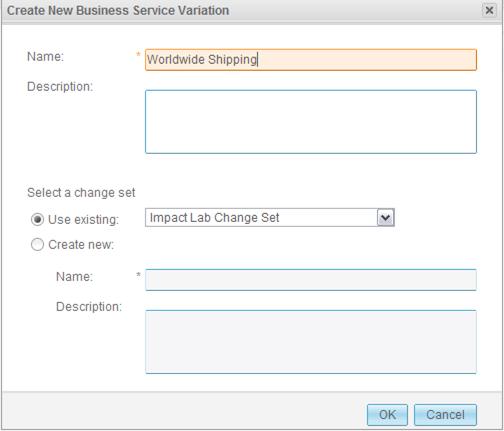
Task: Click the required asterisk beside Worldwide Shipping field
Action: click(x=138, y=54)
